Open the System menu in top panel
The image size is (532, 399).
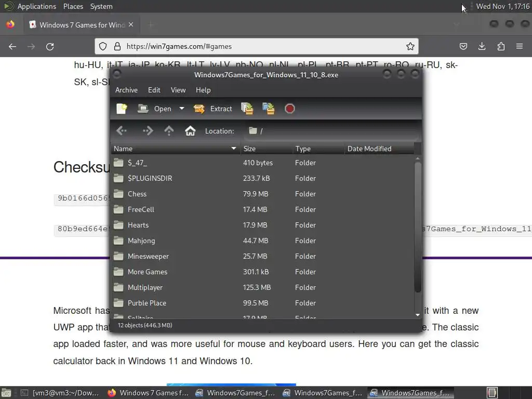[101, 6]
